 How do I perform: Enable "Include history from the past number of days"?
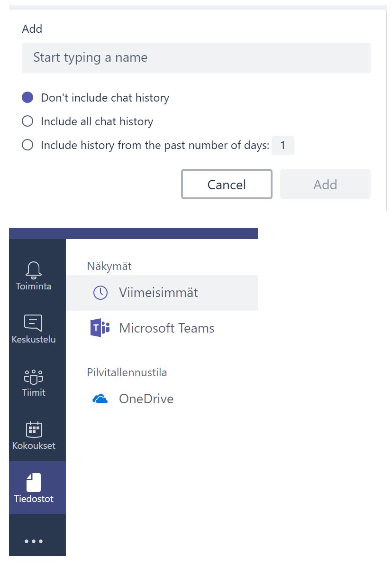(27, 145)
